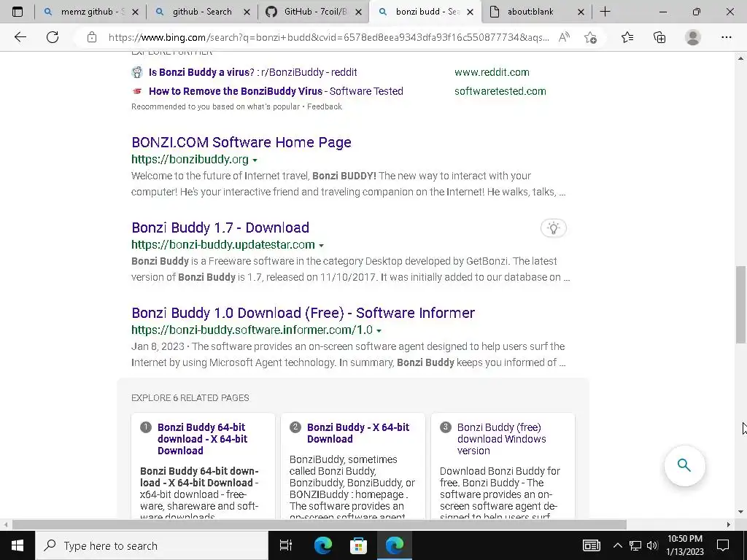
Task: Add this page to favorites
Action: click(591, 37)
